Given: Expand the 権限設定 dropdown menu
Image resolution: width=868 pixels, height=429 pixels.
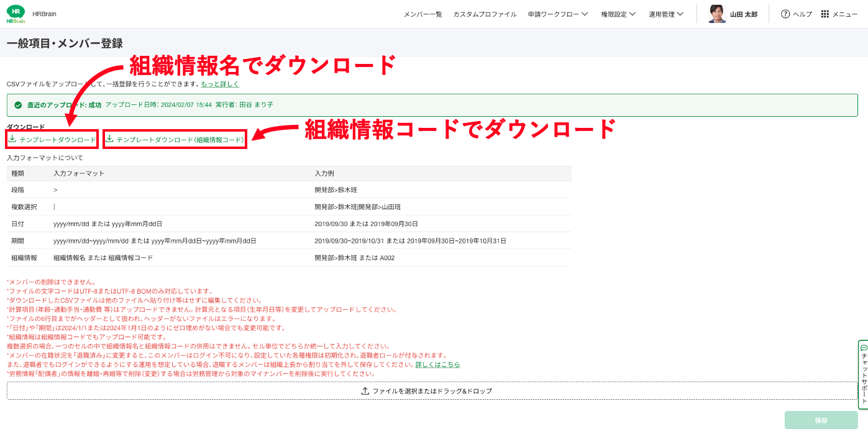Looking at the screenshot, I should click(x=618, y=14).
